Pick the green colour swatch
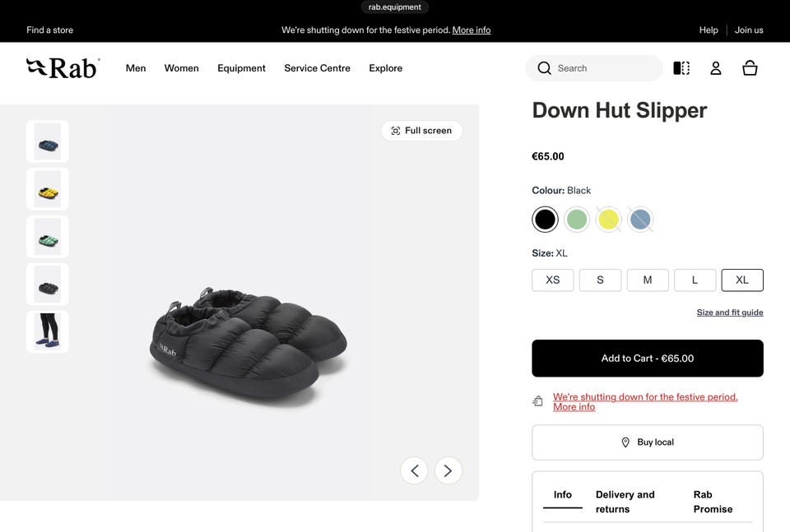The height and width of the screenshot is (532, 790). coord(577,220)
